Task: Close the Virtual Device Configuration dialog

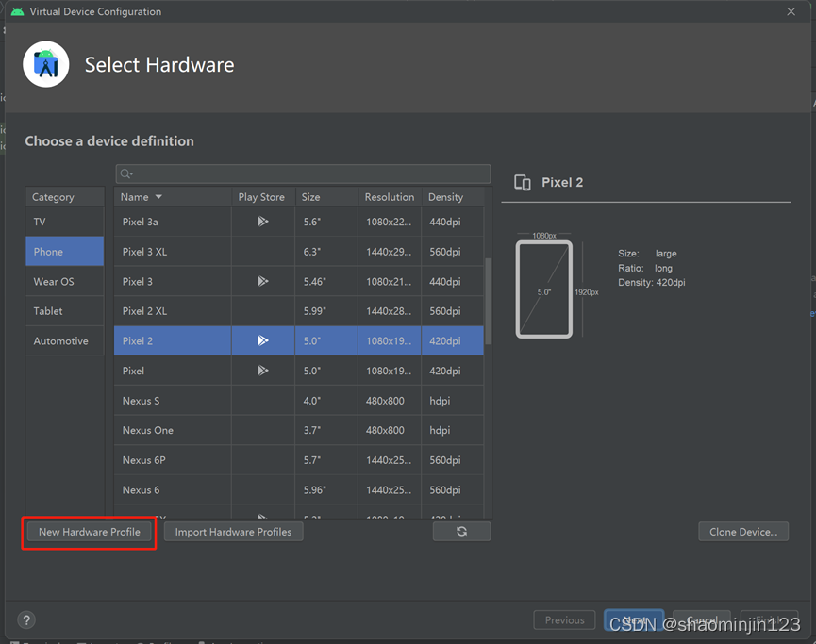Action: point(791,11)
